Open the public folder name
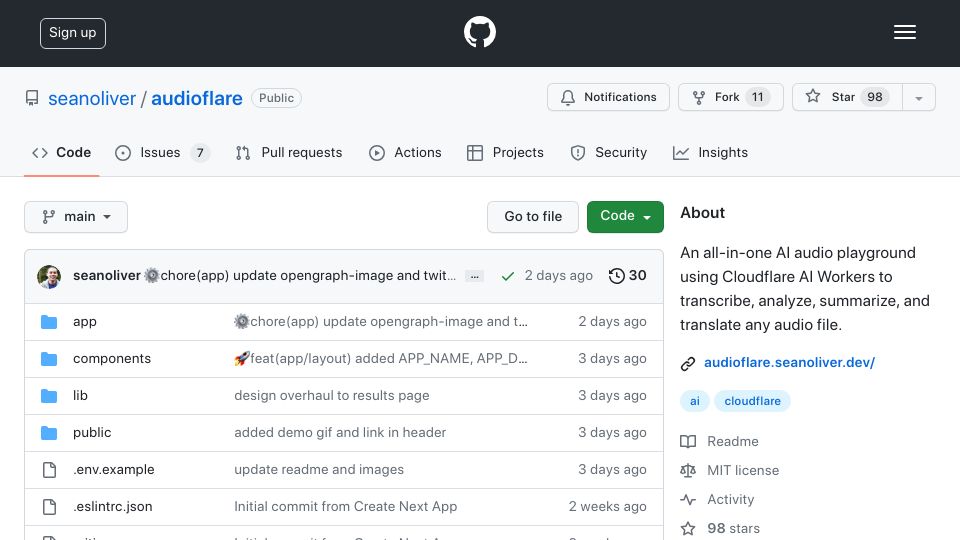The image size is (960, 540). pos(92,433)
